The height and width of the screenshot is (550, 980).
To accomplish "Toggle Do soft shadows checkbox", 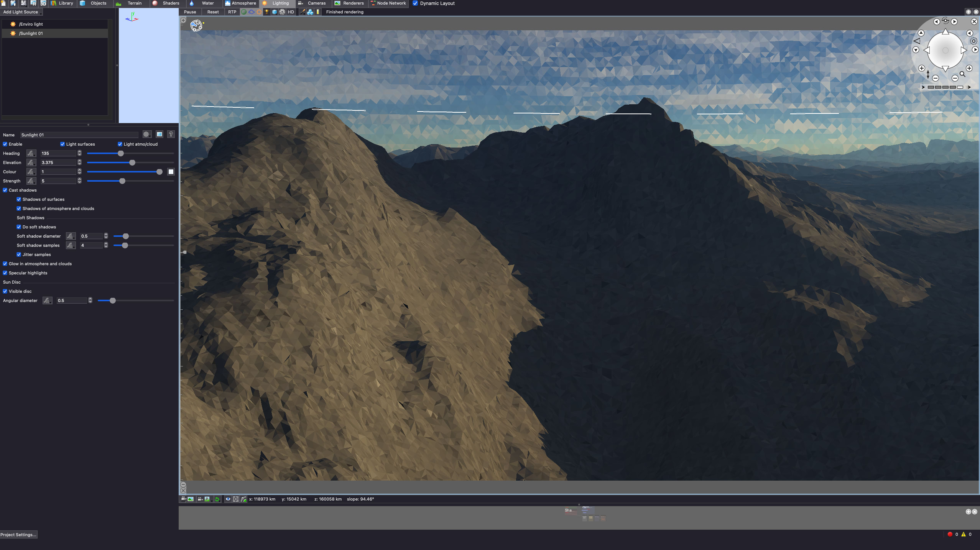I will (x=19, y=227).
